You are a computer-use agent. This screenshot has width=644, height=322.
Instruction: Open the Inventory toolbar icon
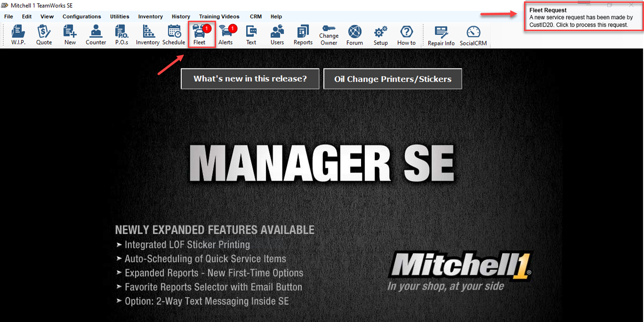(x=148, y=35)
